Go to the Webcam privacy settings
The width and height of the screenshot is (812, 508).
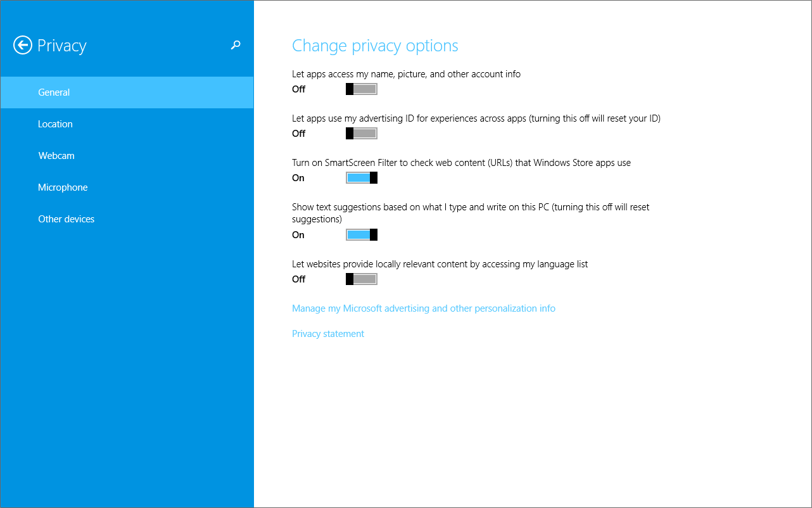127,156
